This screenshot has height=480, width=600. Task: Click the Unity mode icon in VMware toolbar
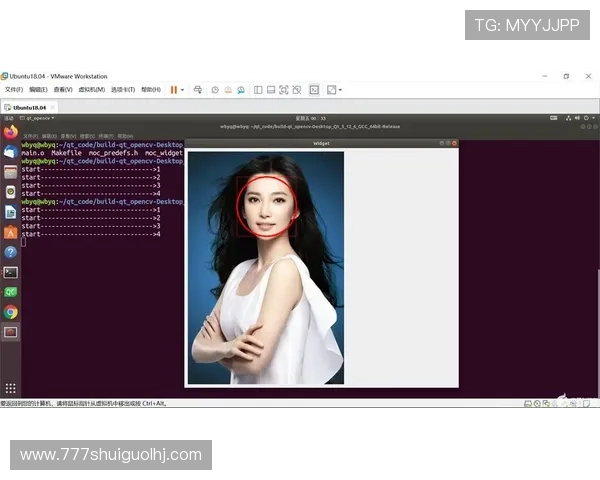pyautogui.click(x=297, y=90)
